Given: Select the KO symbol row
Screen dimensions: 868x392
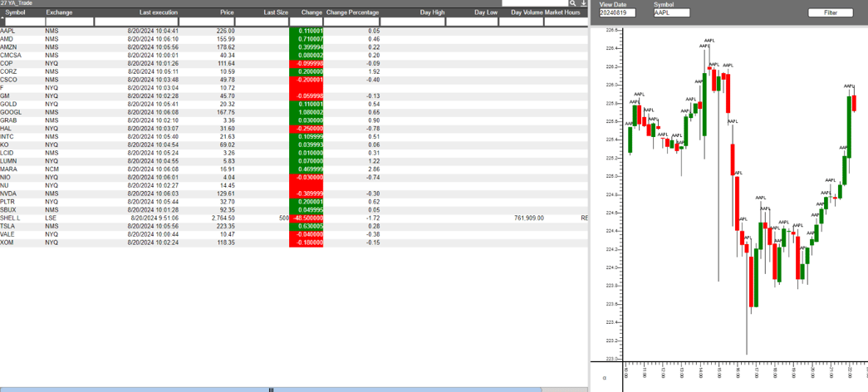Looking at the screenshot, I should (x=293, y=145).
